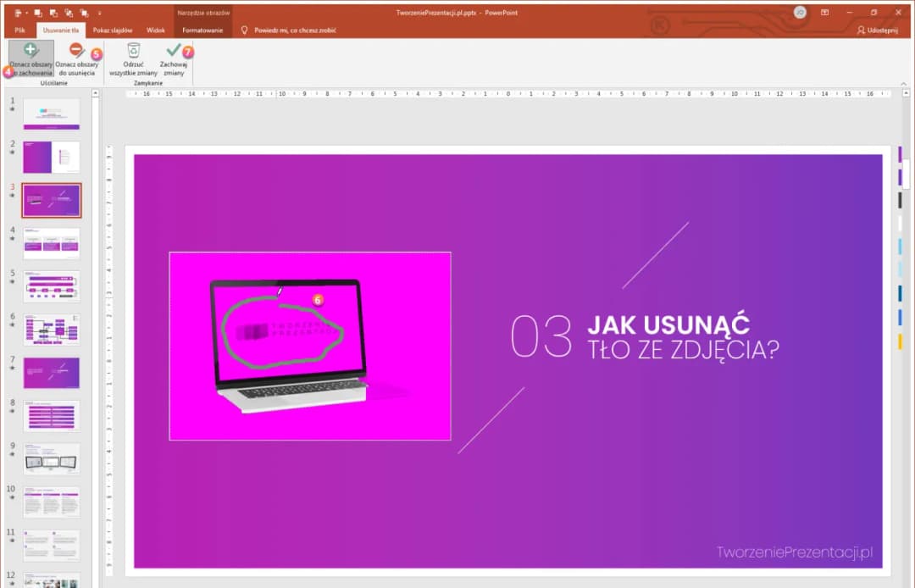This screenshot has height=588, width=915.
Task: Click the animation star icon beside slide 3
Action: [12, 195]
